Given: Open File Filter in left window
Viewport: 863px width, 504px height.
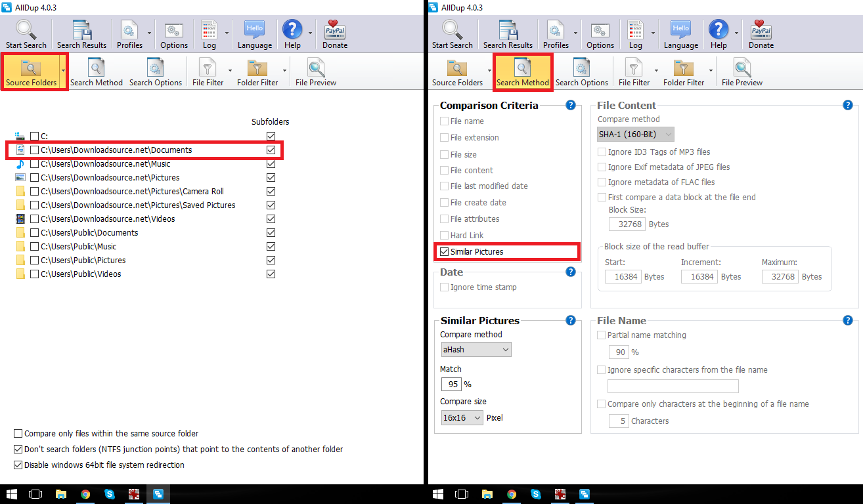Looking at the screenshot, I should click(208, 72).
